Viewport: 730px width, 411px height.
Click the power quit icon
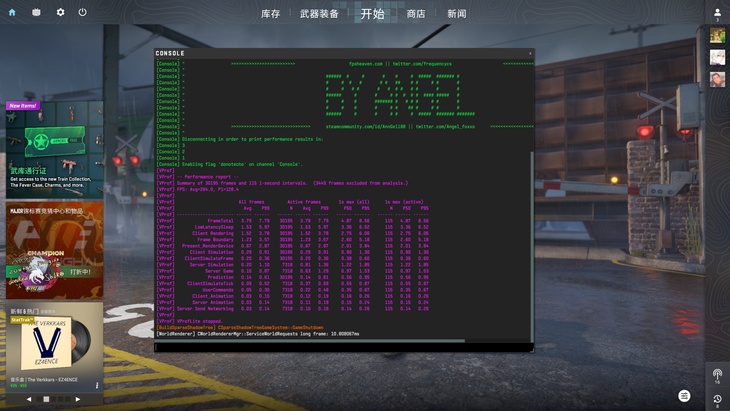[x=82, y=12]
